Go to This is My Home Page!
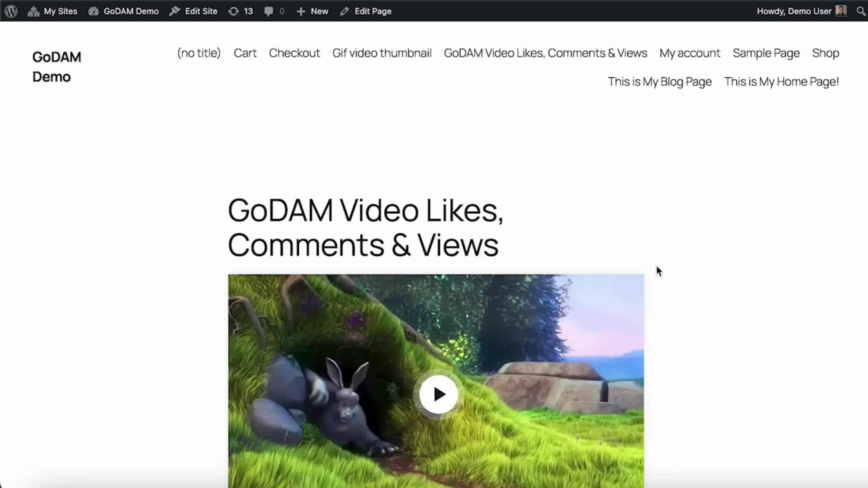Screen dimensions: 868x488 click(781, 82)
